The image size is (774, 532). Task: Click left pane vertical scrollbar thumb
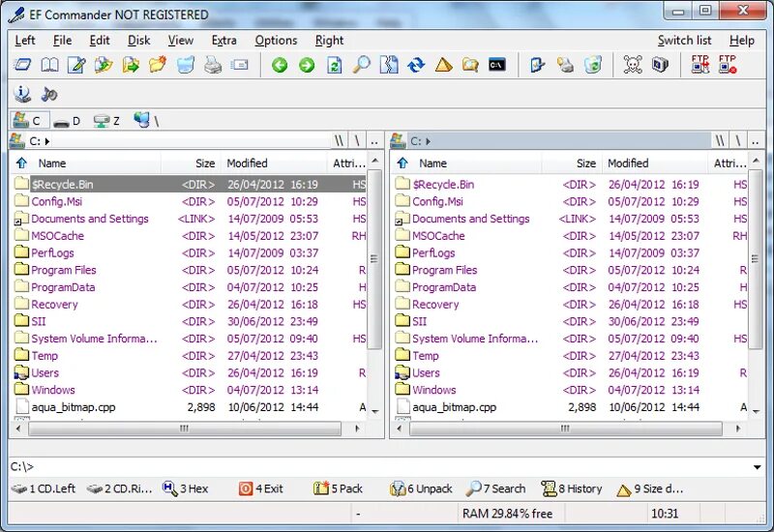coord(374,258)
